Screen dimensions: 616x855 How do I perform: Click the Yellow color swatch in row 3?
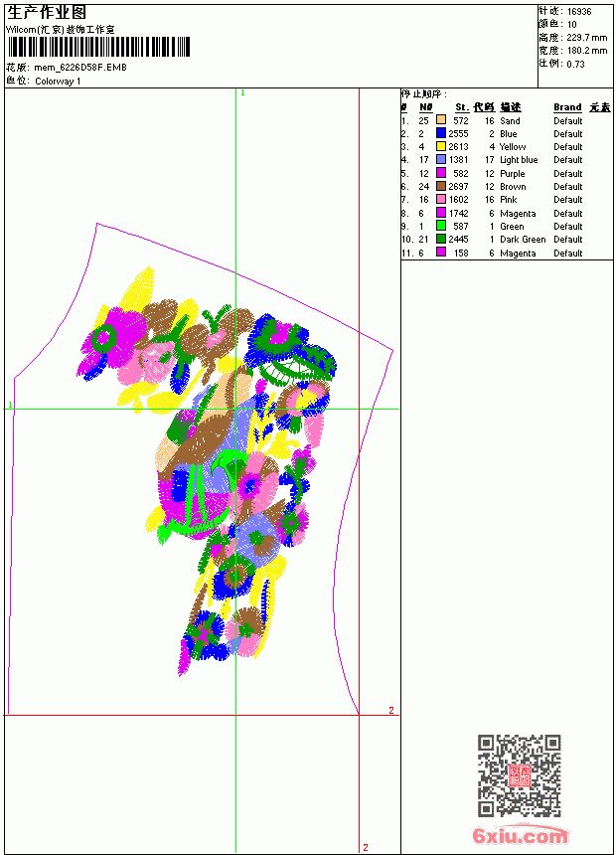click(441, 146)
